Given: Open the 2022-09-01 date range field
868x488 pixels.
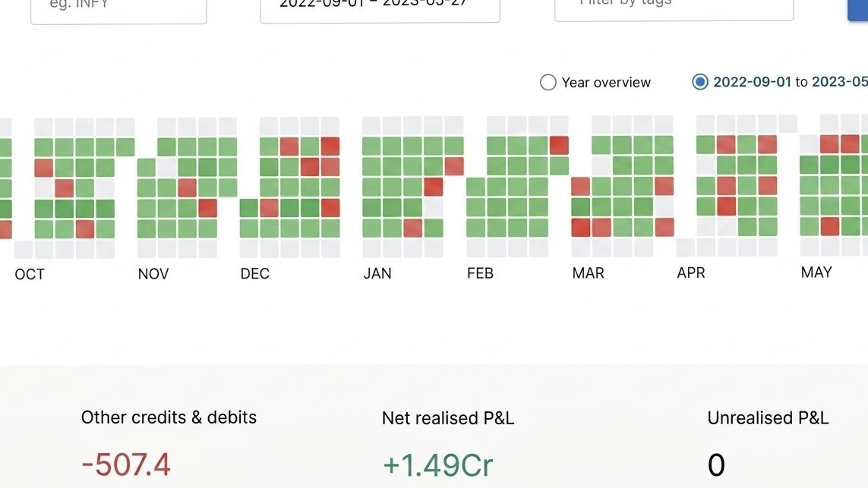Looking at the screenshot, I should click(380, 8).
